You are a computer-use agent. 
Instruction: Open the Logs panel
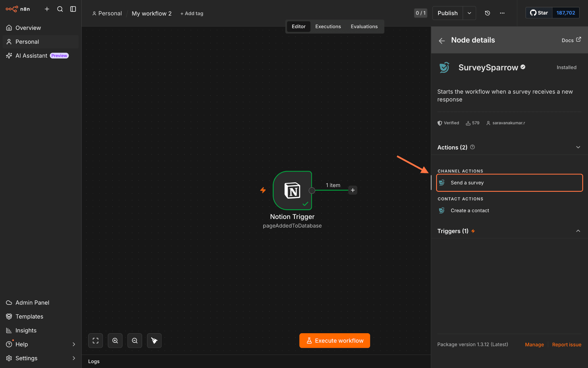(94, 361)
